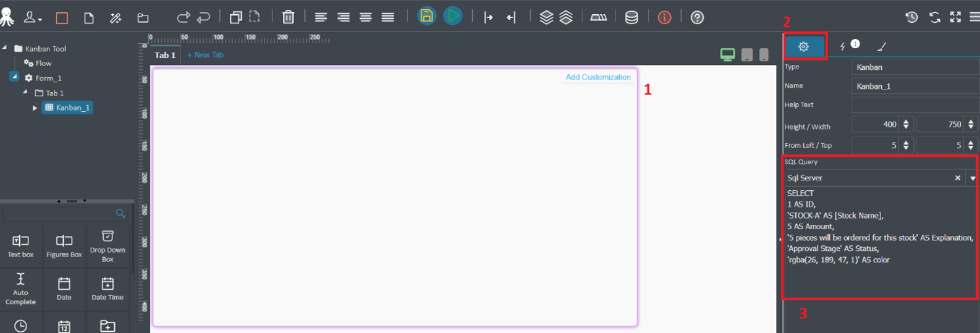Switch to desktop view
Image resolution: width=980 pixels, height=333 pixels.
pos(728,54)
